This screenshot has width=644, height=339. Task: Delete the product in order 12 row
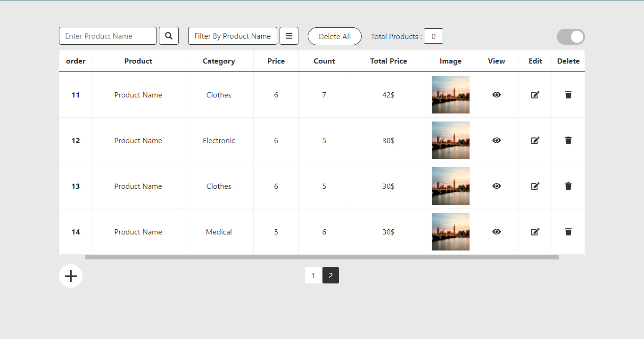(568, 140)
